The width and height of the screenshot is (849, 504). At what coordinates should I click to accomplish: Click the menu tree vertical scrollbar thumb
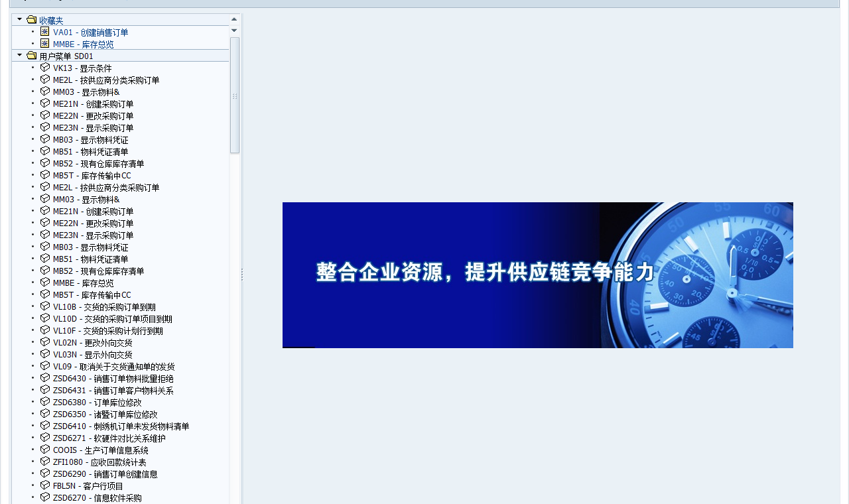[235, 95]
